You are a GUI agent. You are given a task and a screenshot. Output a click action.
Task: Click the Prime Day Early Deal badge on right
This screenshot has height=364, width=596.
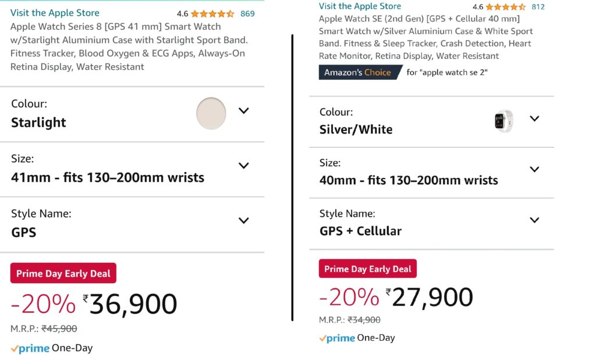point(367,269)
